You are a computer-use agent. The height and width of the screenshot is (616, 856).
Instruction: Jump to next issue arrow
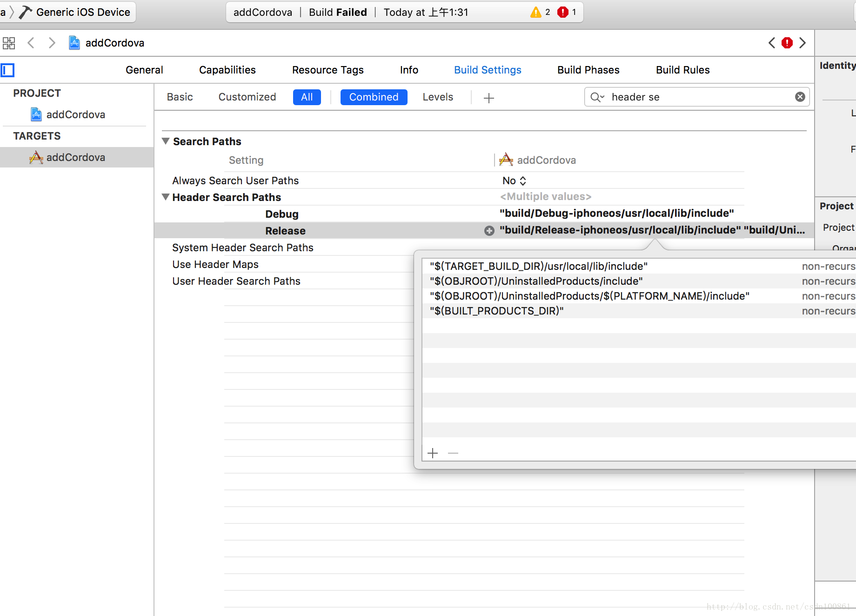coord(802,43)
